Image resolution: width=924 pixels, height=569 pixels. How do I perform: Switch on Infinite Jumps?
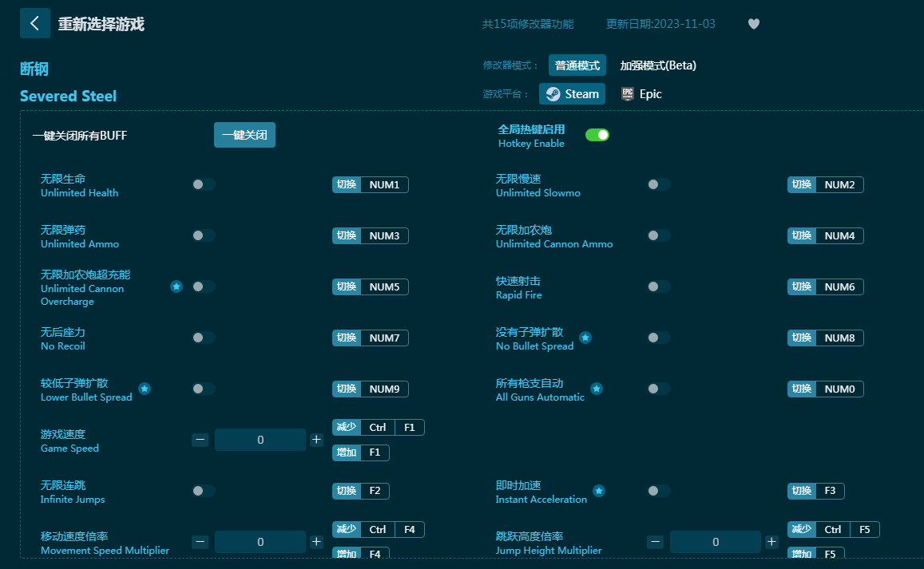pos(203,491)
